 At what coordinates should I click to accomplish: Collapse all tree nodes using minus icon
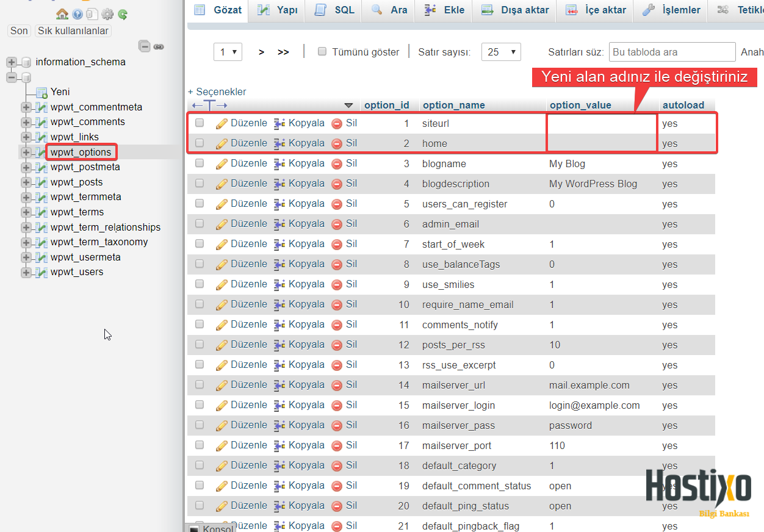(x=145, y=46)
